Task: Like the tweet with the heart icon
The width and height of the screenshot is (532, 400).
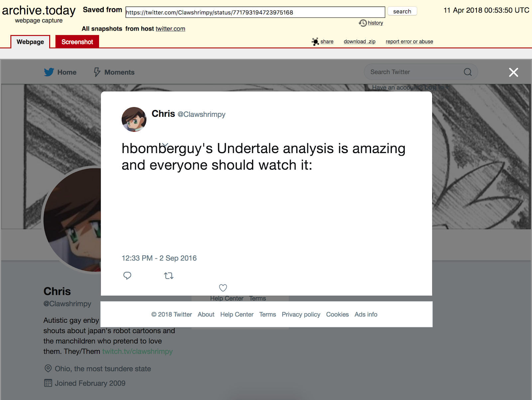Action: [223, 288]
